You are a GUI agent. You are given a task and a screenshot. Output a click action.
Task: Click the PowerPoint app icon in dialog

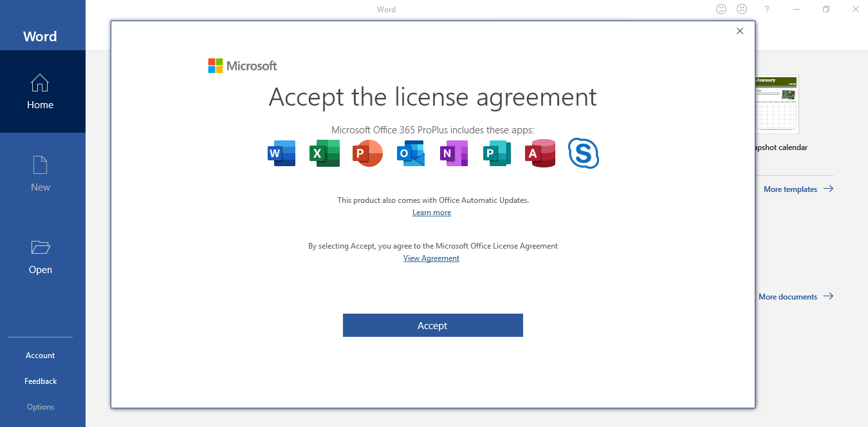[367, 153]
